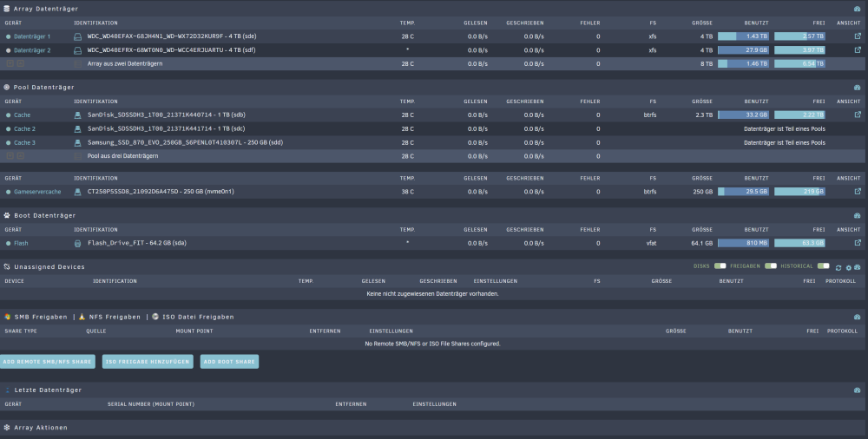Click status dot for Flash device

pos(9,244)
